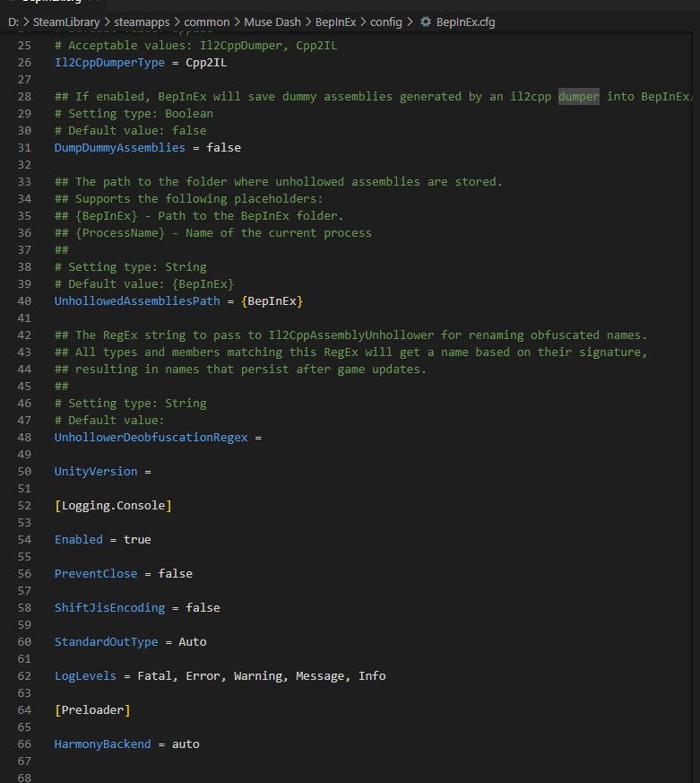Click the highlighted word 'dumper'
700x783 pixels.
point(579,96)
